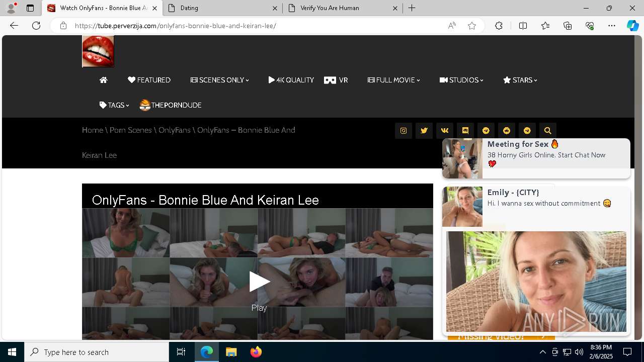Image resolution: width=644 pixels, height=362 pixels.
Task: Expand the FULL MOVIE dropdown
Action: tap(394, 80)
